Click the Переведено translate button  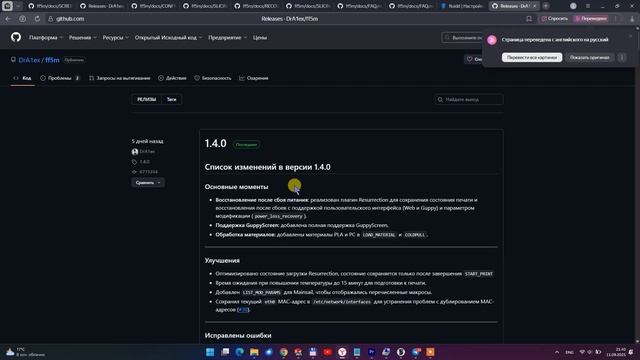coord(591,19)
